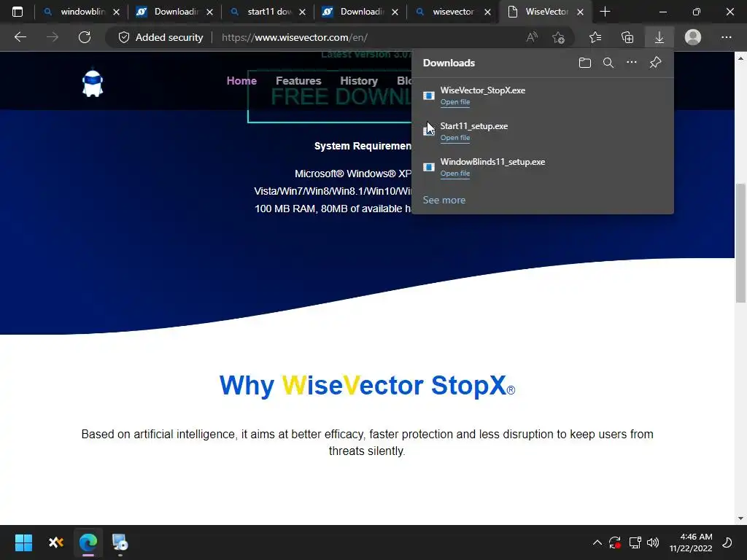Open the Collections icon
The width and height of the screenshot is (747, 560).
627,37
